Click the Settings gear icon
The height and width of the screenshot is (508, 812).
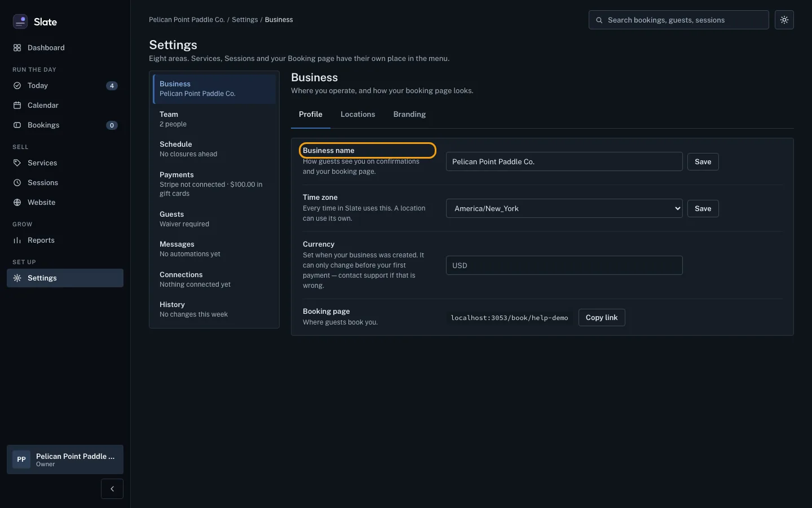click(x=17, y=278)
